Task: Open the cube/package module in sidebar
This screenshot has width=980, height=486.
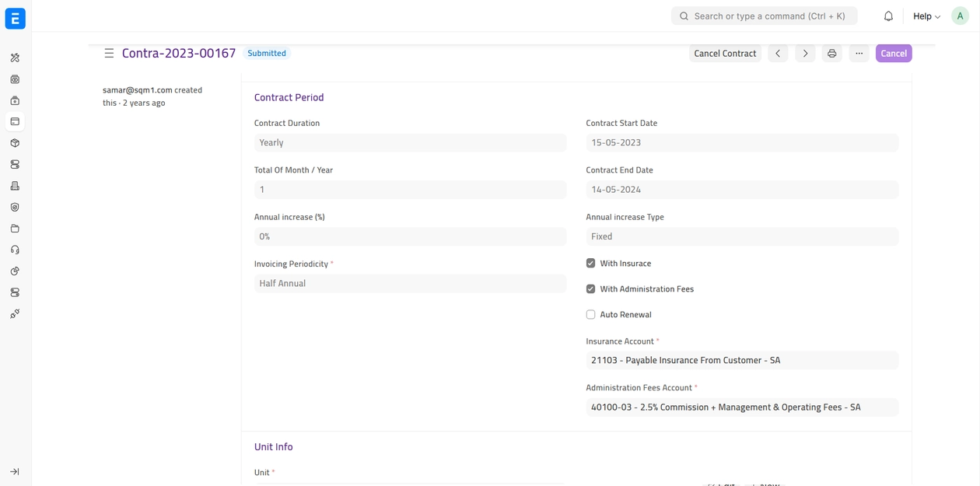Action: [15, 143]
